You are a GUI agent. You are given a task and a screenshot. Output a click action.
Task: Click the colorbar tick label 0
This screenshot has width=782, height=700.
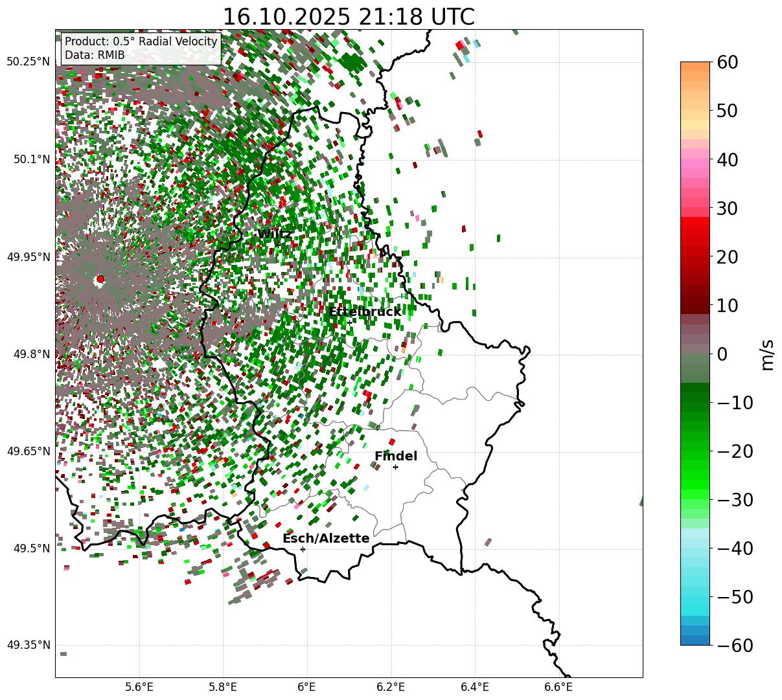tap(722, 354)
